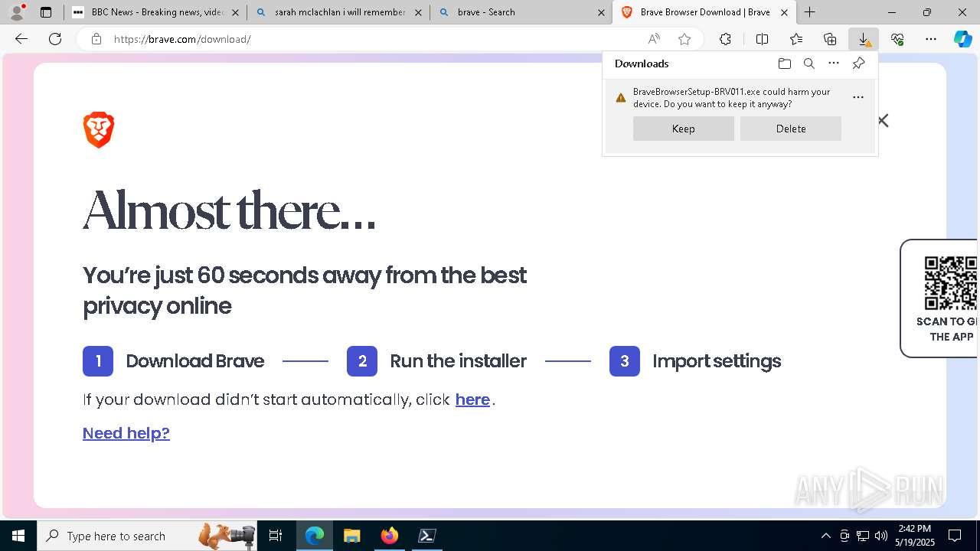
Task: Open the Extensions puzzle icon
Action: click(x=725, y=39)
